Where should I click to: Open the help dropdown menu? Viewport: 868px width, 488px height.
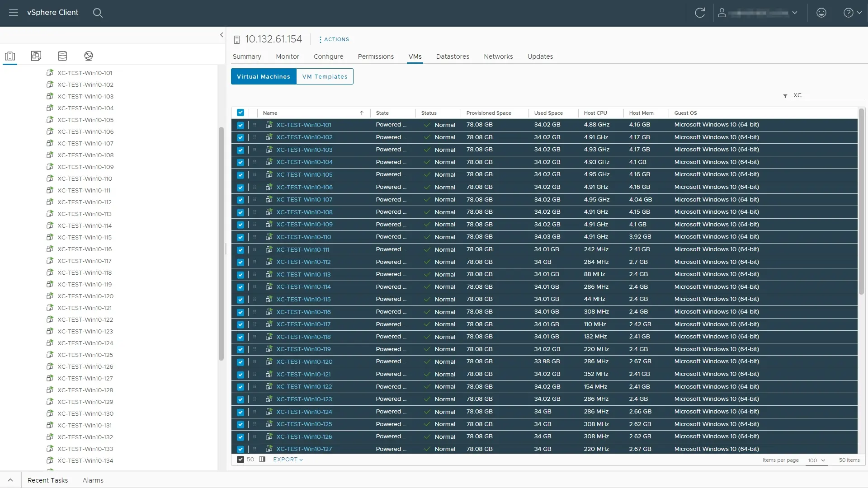[852, 13]
